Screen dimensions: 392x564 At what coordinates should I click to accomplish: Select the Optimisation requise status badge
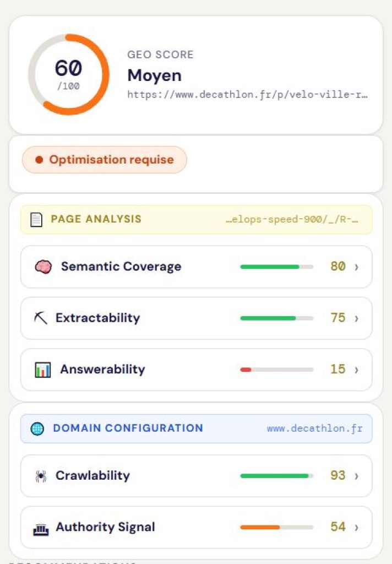104,159
